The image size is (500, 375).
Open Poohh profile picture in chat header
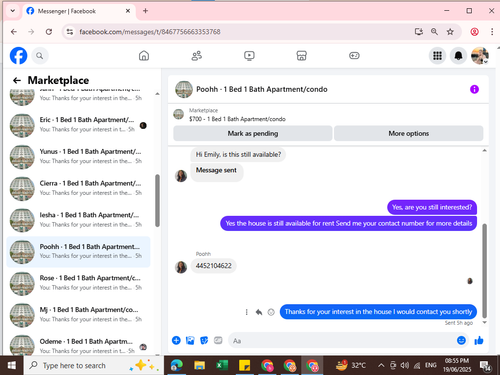[x=184, y=89]
